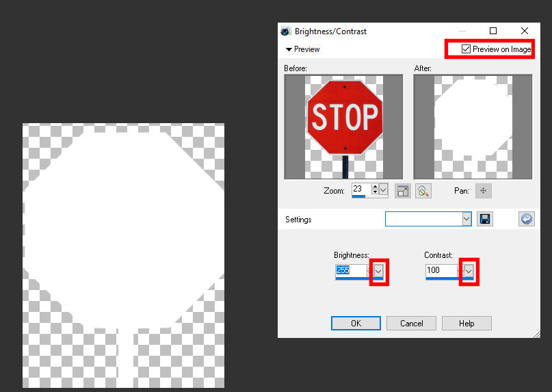Decrease Zoom with the down spinner arrow
552x392 pixels.
(375, 192)
